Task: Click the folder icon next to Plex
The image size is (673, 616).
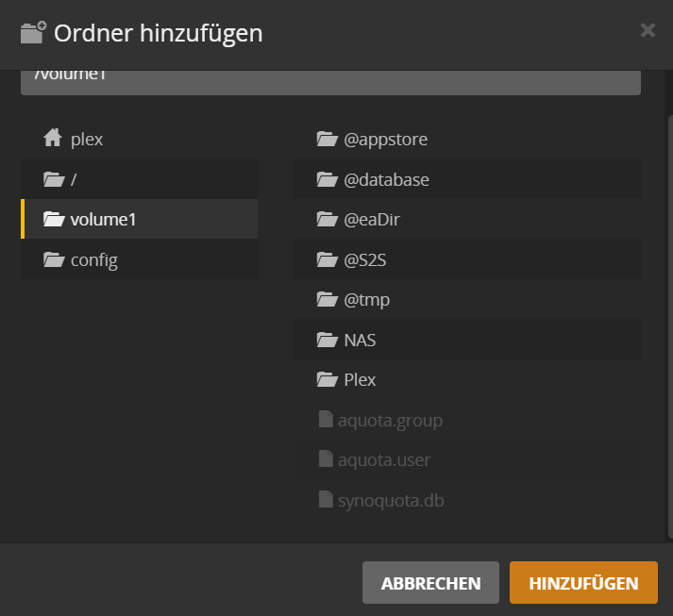Action: pyautogui.click(x=327, y=380)
